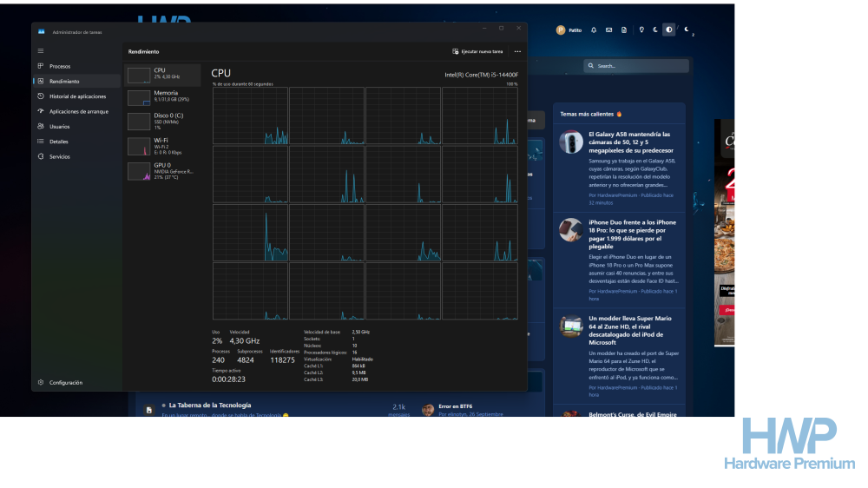Toggle the half-circle contrast theme button

668,30
